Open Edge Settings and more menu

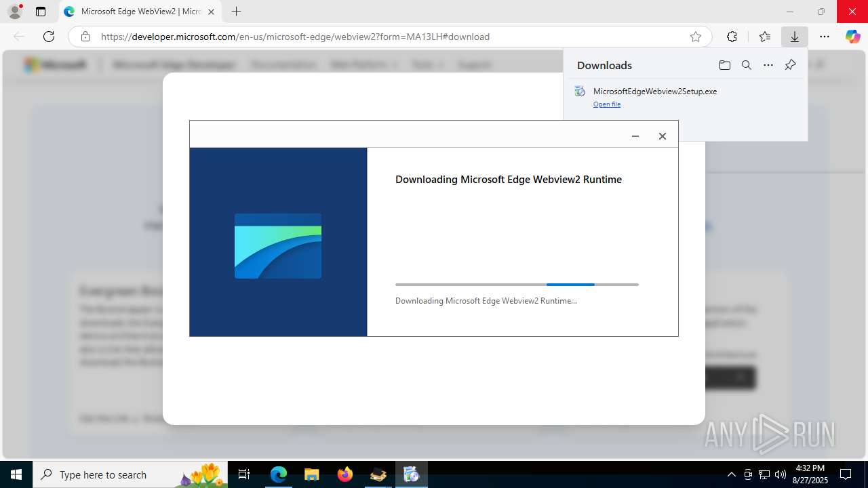pyautogui.click(x=825, y=37)
